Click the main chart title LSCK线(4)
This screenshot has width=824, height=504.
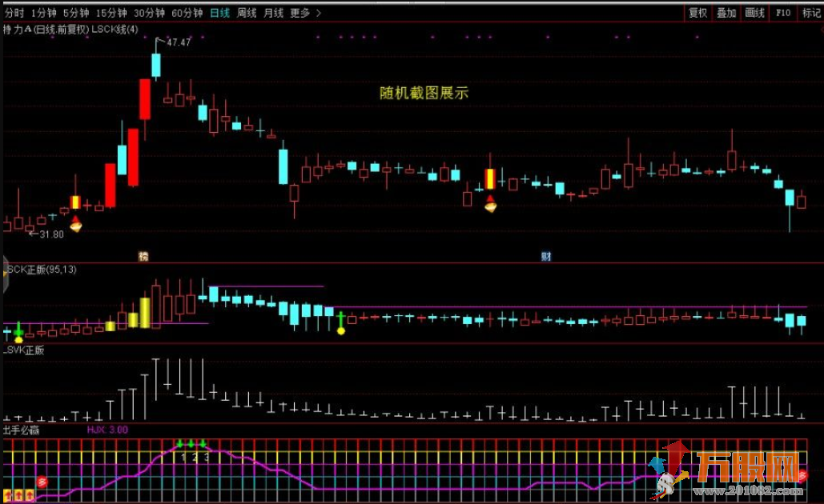(115, 30)
